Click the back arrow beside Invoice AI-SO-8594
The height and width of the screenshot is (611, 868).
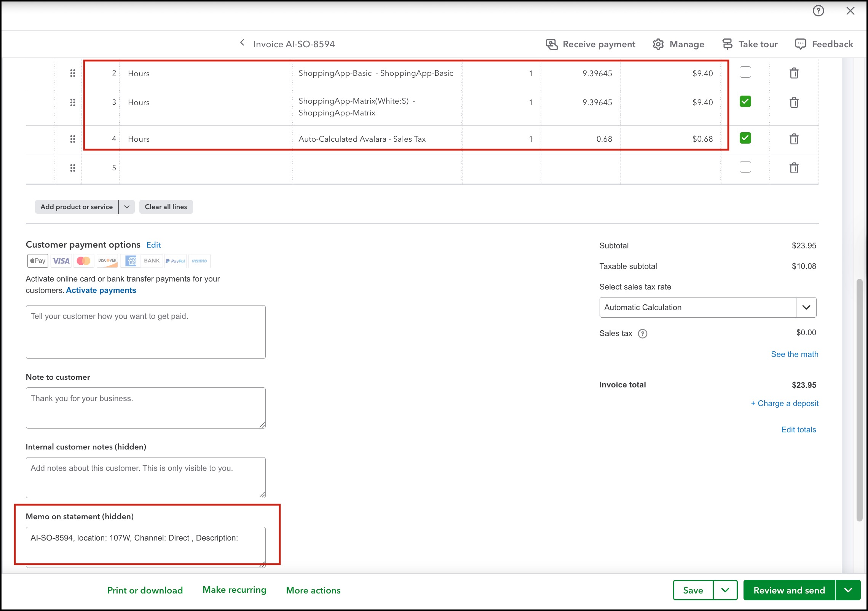[x=242, y=43]
